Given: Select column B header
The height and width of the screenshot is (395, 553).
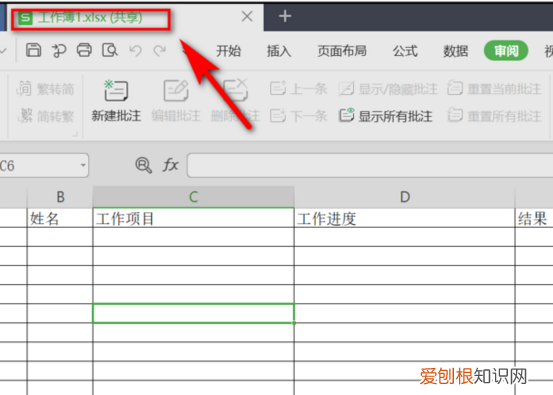Looking at the screenshot, I should 60,197.
